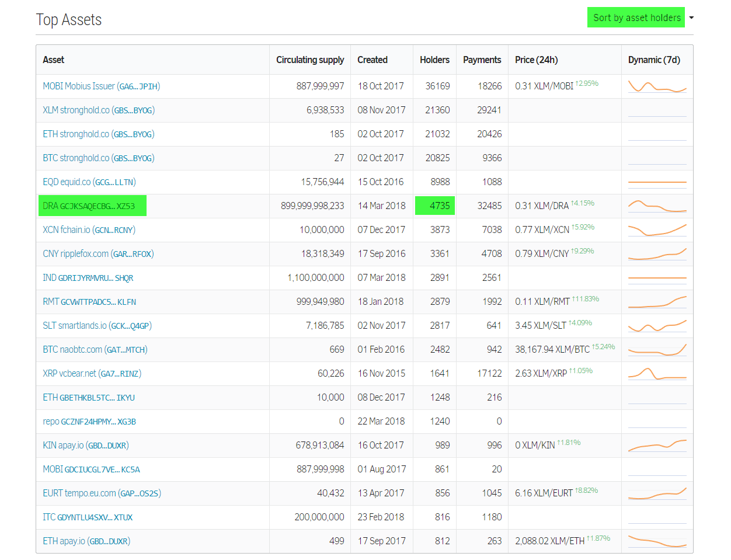Click the holders count 36169
The height and width of the screenshot is (560, 731).
[438, 86]
